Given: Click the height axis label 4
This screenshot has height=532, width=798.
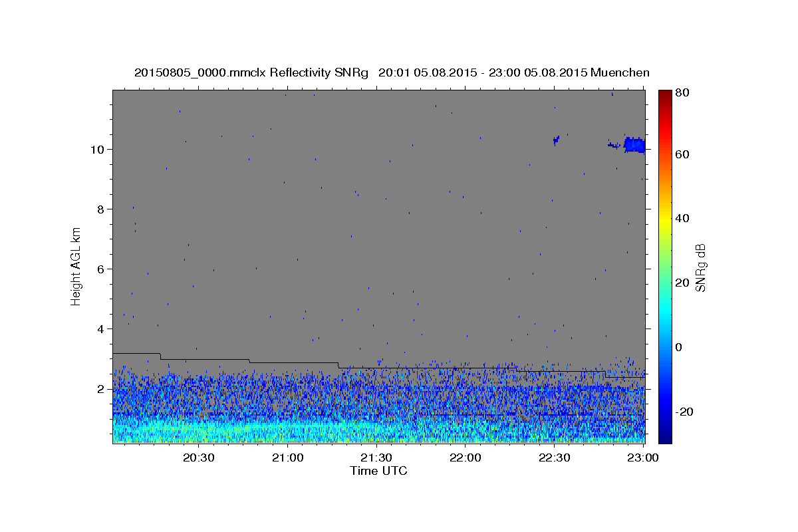Looking at the screenshot, I should [102, 329].
